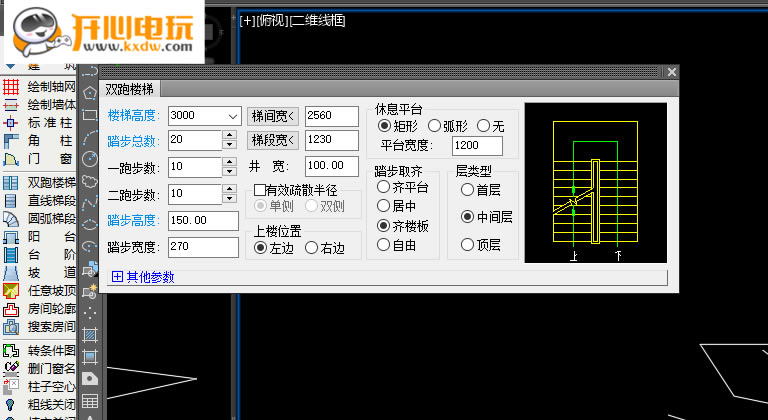
Task: Select the 任意坡顶 roof tool icon
Action: click(x=12, y=291)
